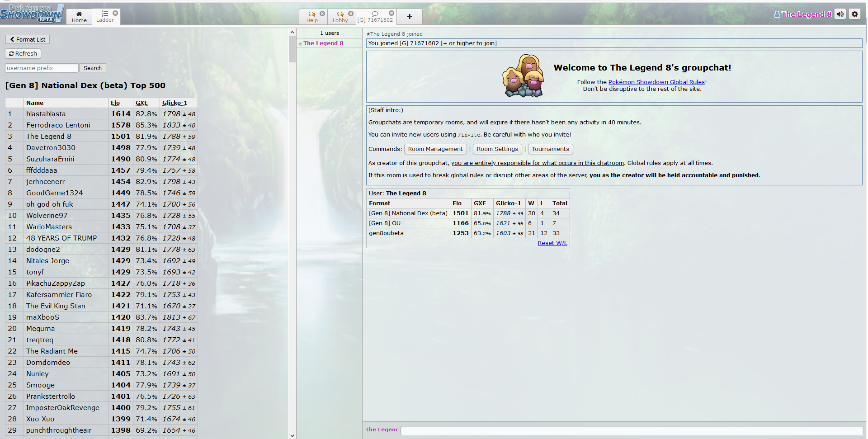Sort ladder by the Elo column header
Screen dimensions: 868x439
tap(115, 103)
